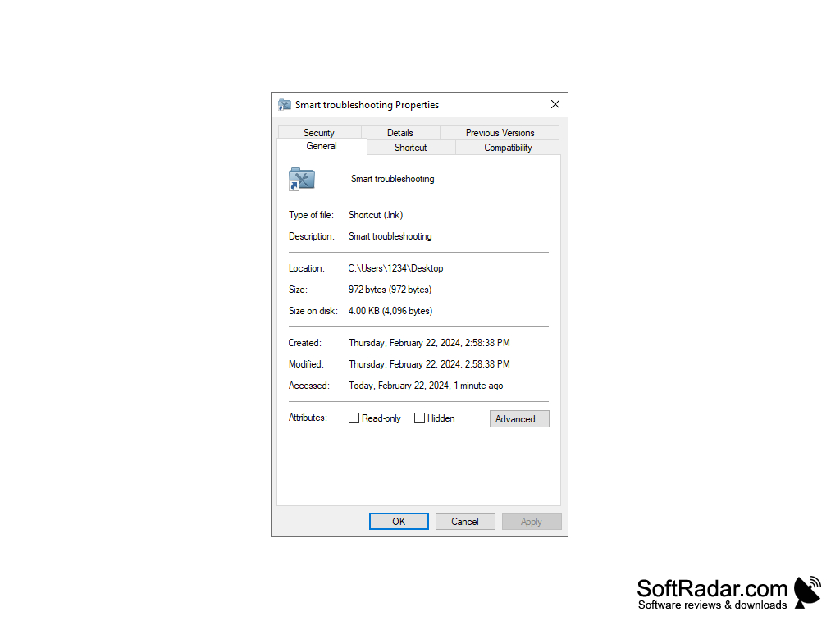Click the tools icon in the title bar

tap(284, 104)
